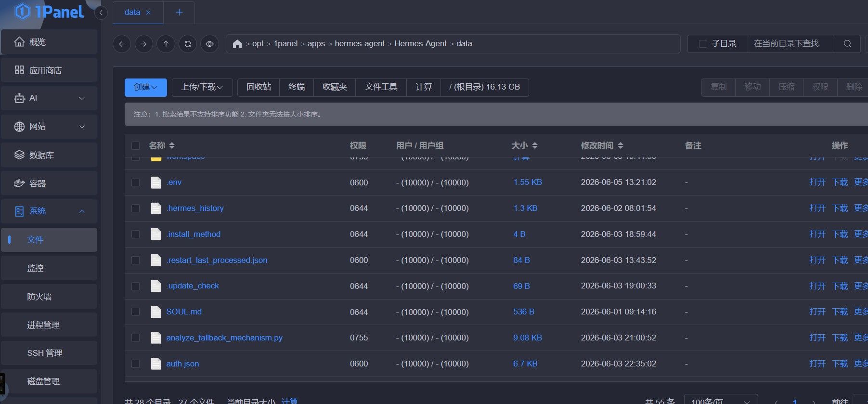Click the file icon of .update_check

[156, 286]
